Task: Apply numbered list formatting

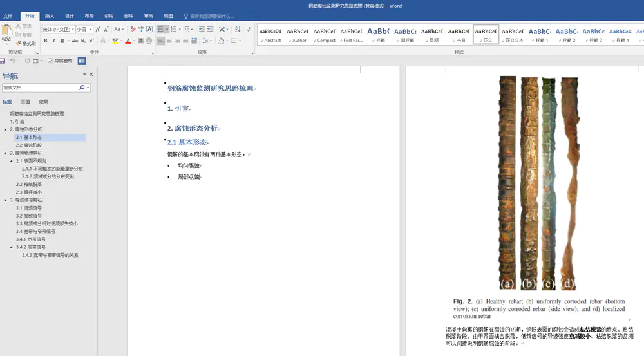Action: 174,29
